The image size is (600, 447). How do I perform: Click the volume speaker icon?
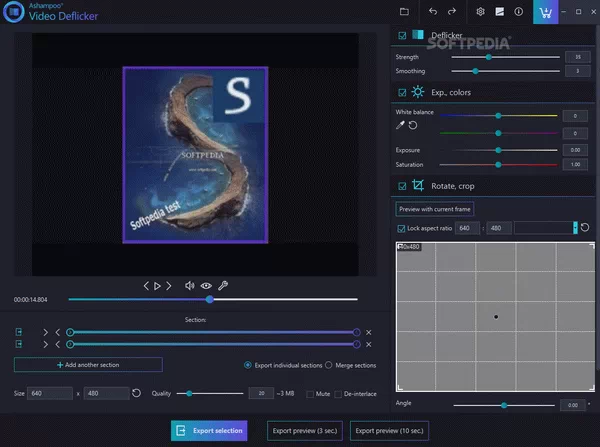(189, 286)
